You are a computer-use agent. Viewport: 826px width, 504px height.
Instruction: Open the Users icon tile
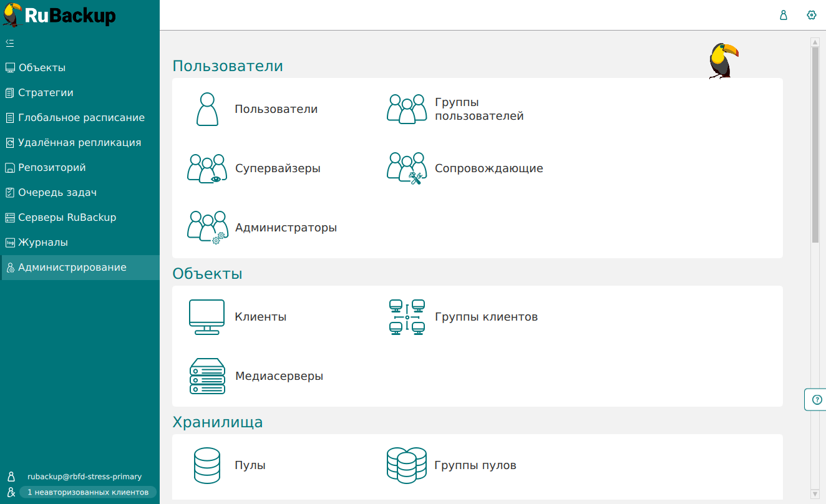click(207, 109)
